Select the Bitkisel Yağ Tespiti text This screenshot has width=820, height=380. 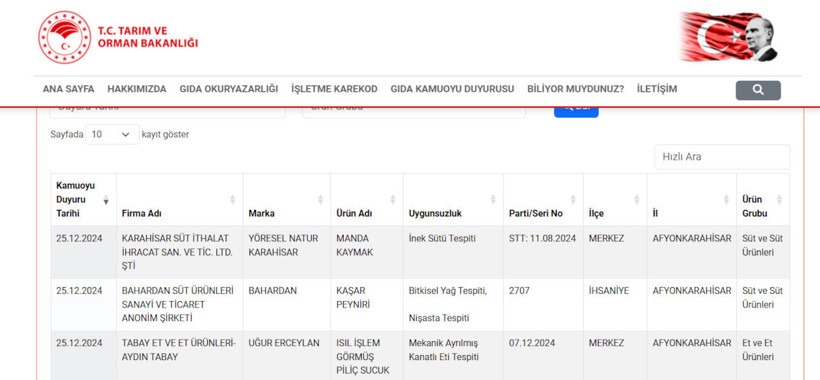[x=448, y=291]
